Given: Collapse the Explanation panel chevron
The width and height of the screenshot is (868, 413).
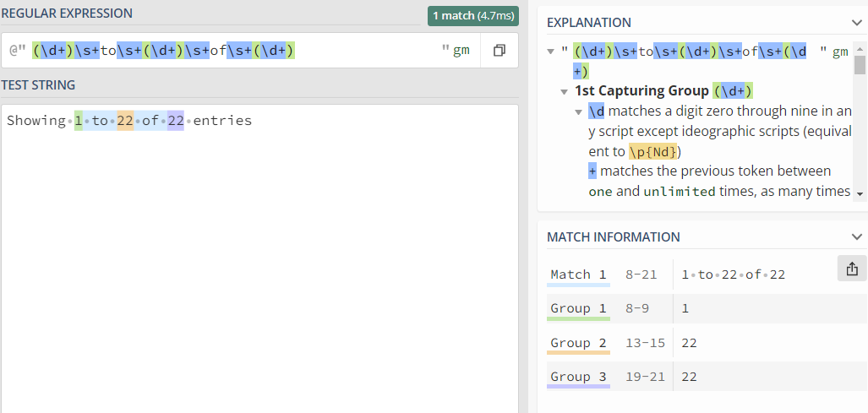Looking at the screenshot, I should click(857, 22).
